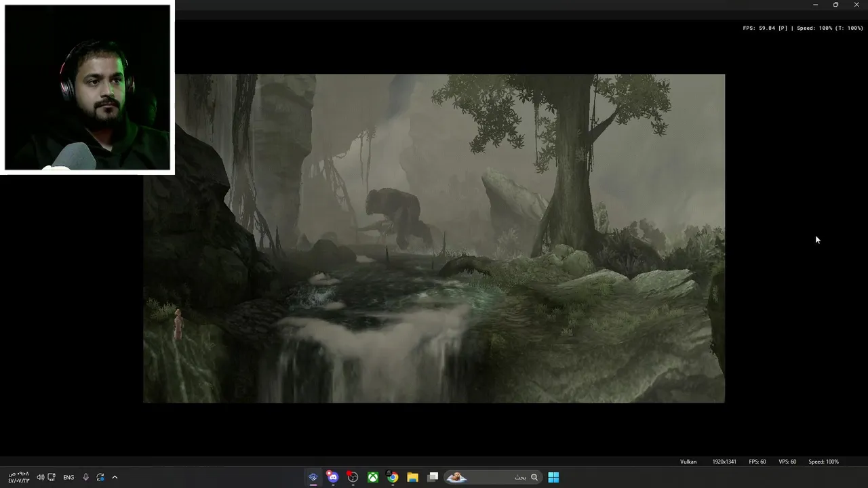
Task: Open File Explorer from taskbar
Action: point(412,477)
